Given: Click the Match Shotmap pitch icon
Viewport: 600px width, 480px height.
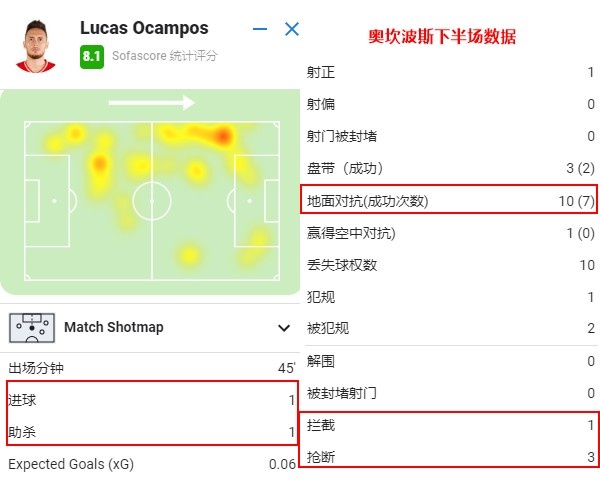Looking at the screenshot, I should (x=30, y=327).
